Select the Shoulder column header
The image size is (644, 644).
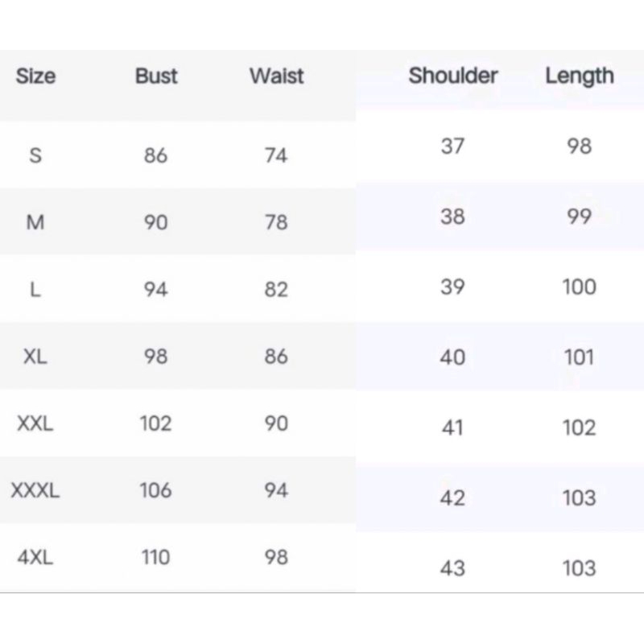452,76
